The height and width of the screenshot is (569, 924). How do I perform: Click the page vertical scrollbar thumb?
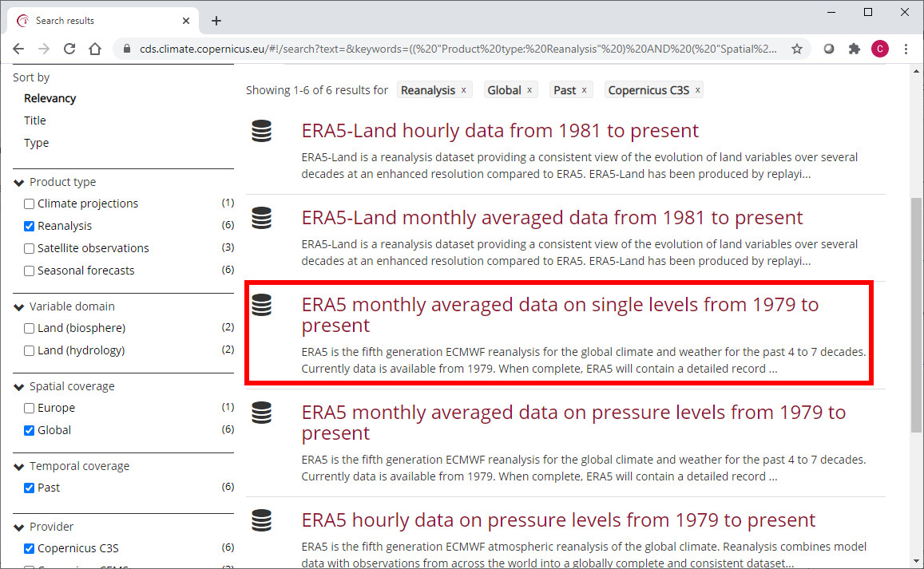(x=916, y=315)
